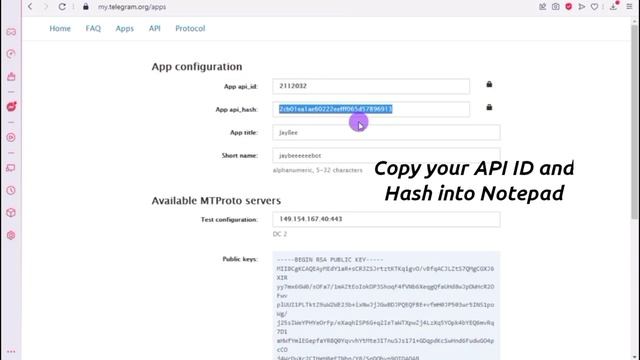Click the Public keys text box
Screen dimensions: 640x360
(x=386, y=305)
